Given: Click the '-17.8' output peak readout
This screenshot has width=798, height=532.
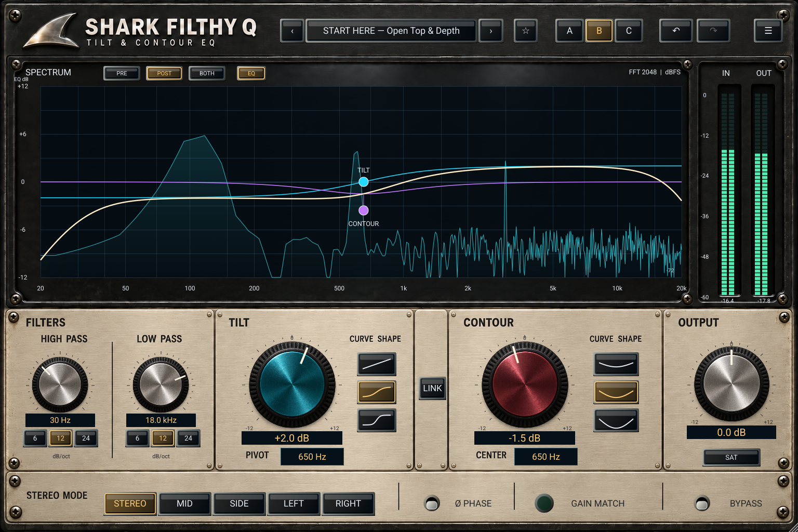Looking at the screenshot, I should click(x=764, y=301).
